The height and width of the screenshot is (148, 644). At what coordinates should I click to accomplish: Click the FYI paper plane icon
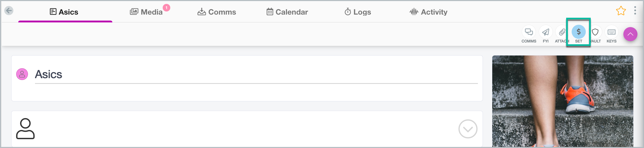point(546,32)
